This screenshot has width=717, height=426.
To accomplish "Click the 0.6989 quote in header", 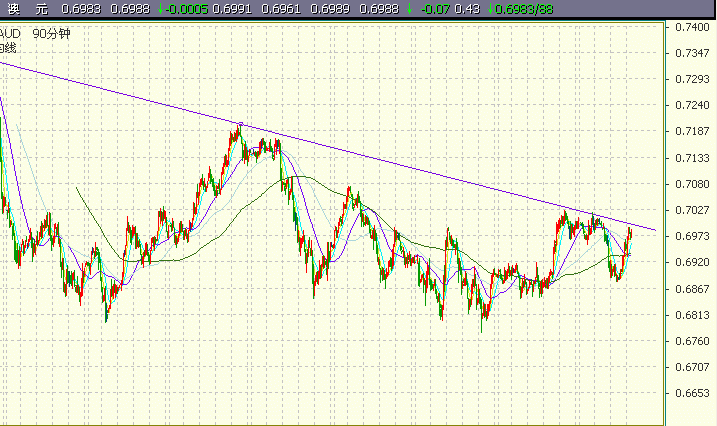I will (x=330, y=9).
